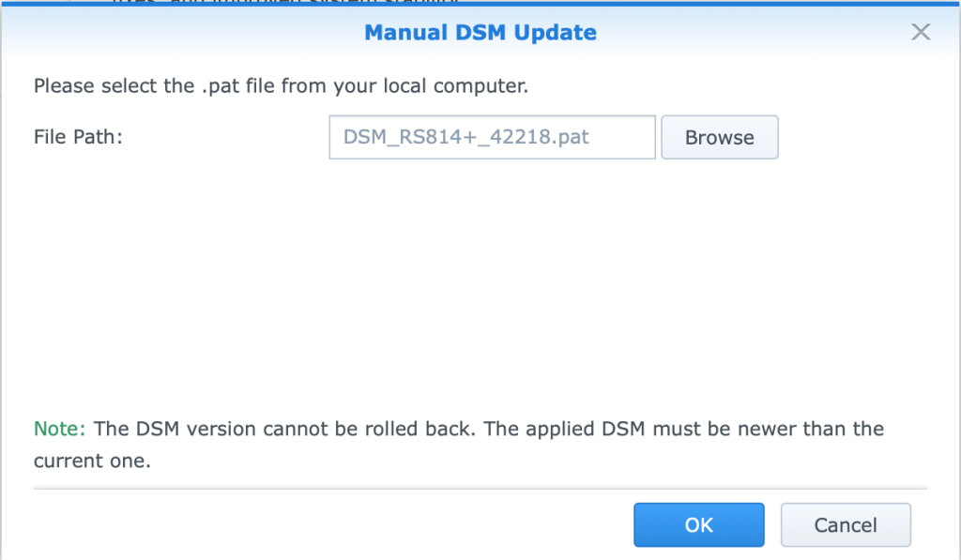
Task: Click the select .pat file instruction text
Action: (x=281, y=85)
